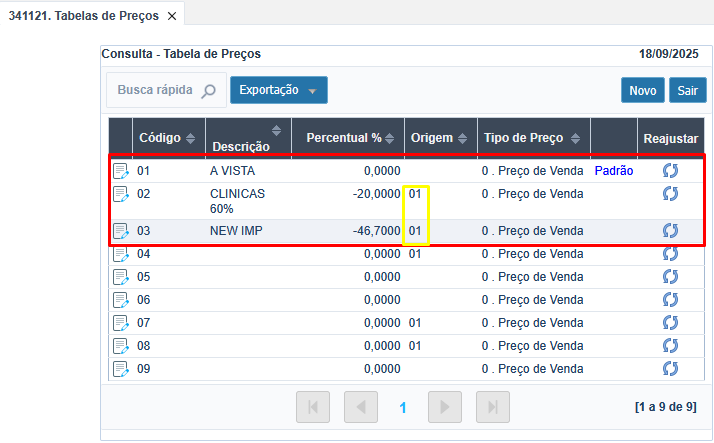Click edit icon for row 02 CLINICAS

click(121, 194)
